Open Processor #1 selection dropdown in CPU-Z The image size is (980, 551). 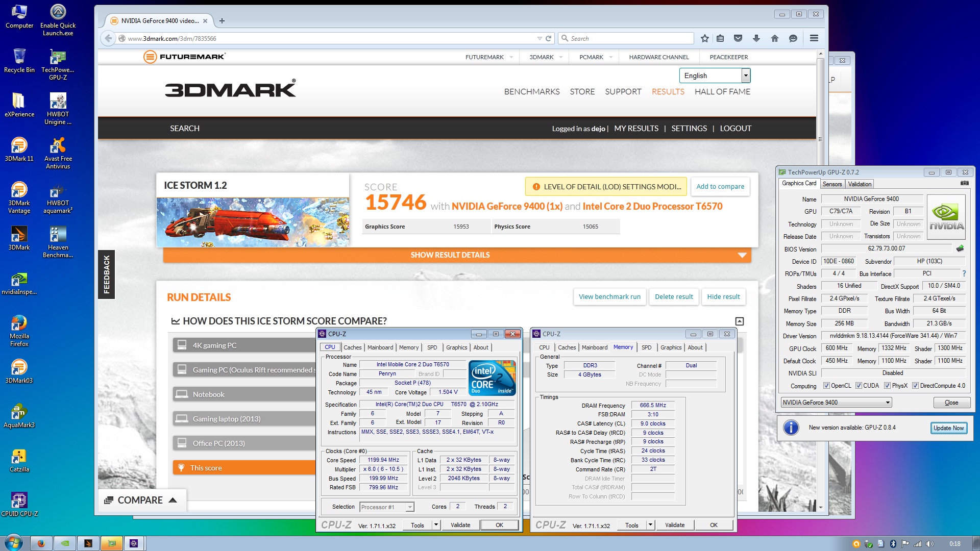pos(386,507)
